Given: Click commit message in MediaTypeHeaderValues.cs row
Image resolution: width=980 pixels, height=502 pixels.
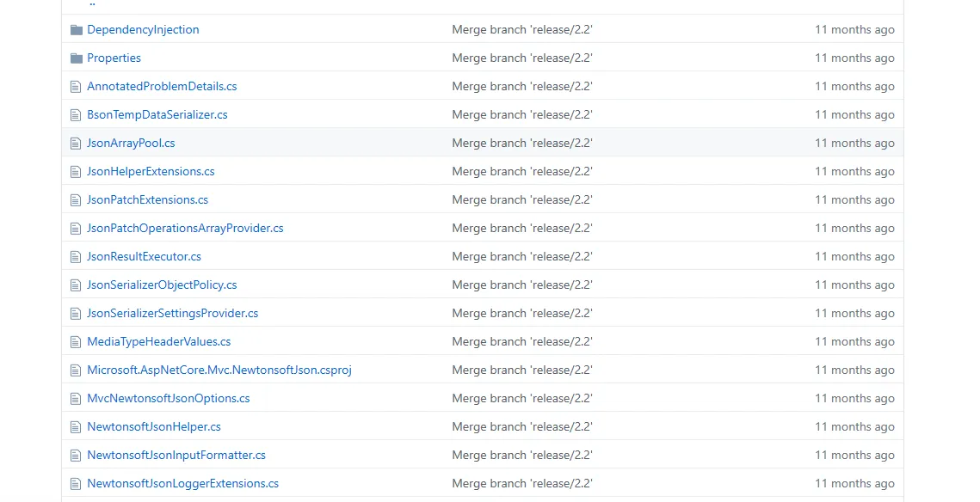Looking at the screenshot, I should pos(522,342).
